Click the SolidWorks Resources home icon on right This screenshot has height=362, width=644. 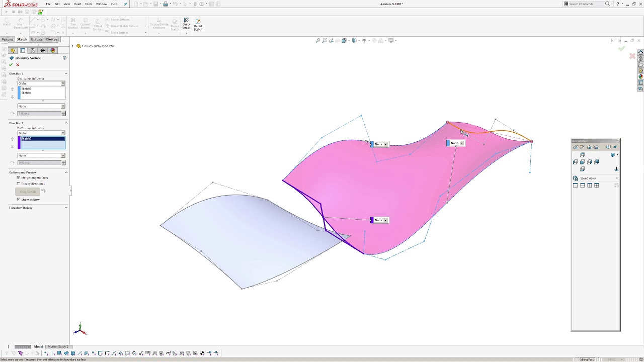pos(640,52)
